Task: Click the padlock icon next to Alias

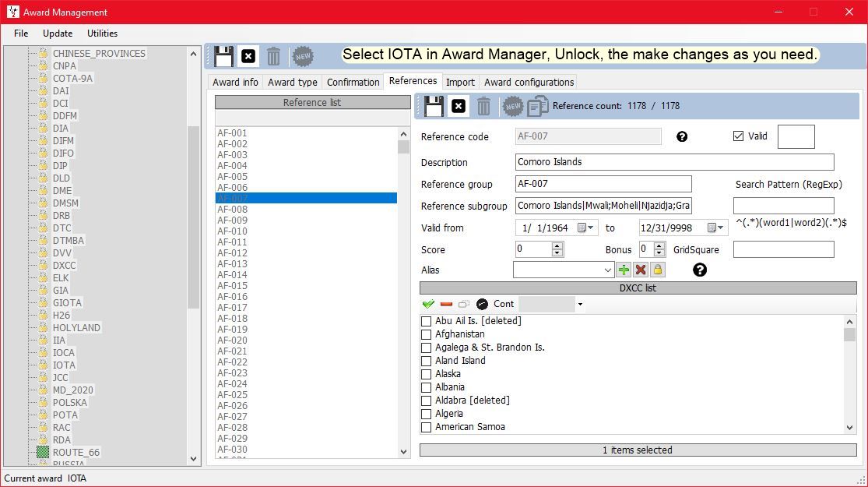Action: coord(658,270)
